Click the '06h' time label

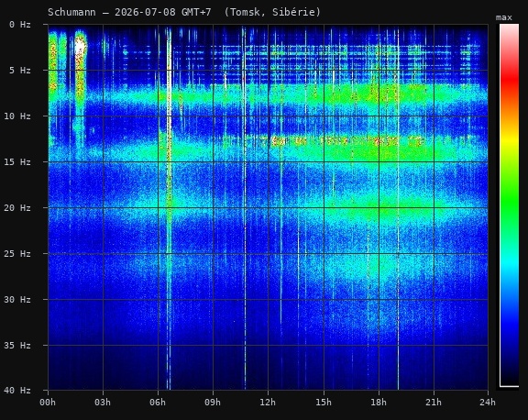pyautogui.click(x=158, y=403)
